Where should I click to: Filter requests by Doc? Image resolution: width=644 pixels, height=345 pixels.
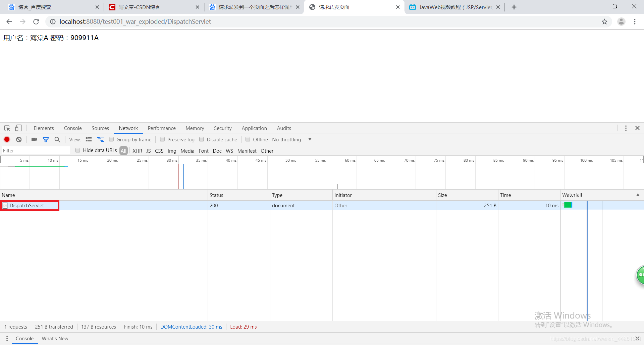coord(217,151)
